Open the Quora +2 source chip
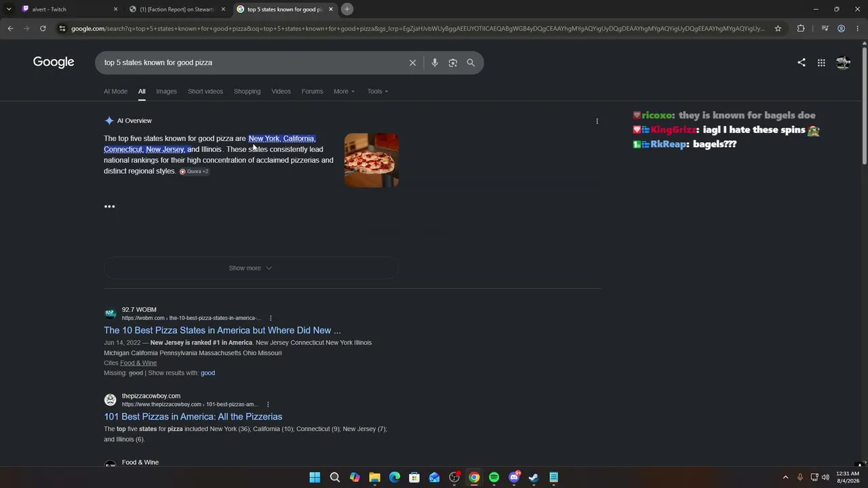The image size is (868, 488). (x=194, y=171)
